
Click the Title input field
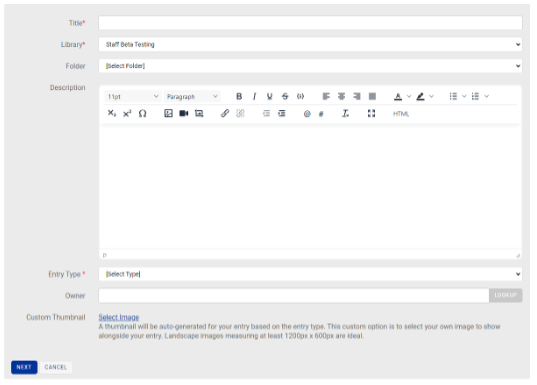tap(310, 23)
